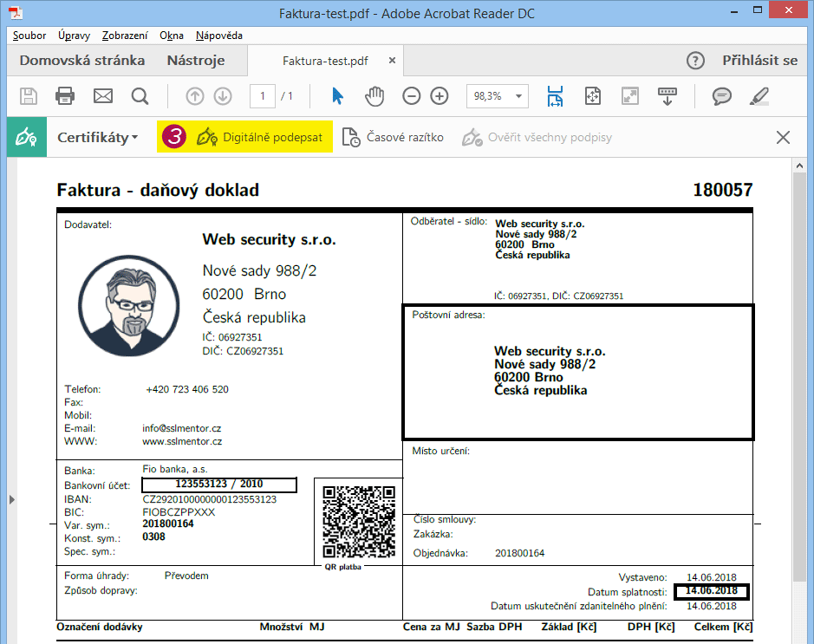Open the Soubor menu

29,36
